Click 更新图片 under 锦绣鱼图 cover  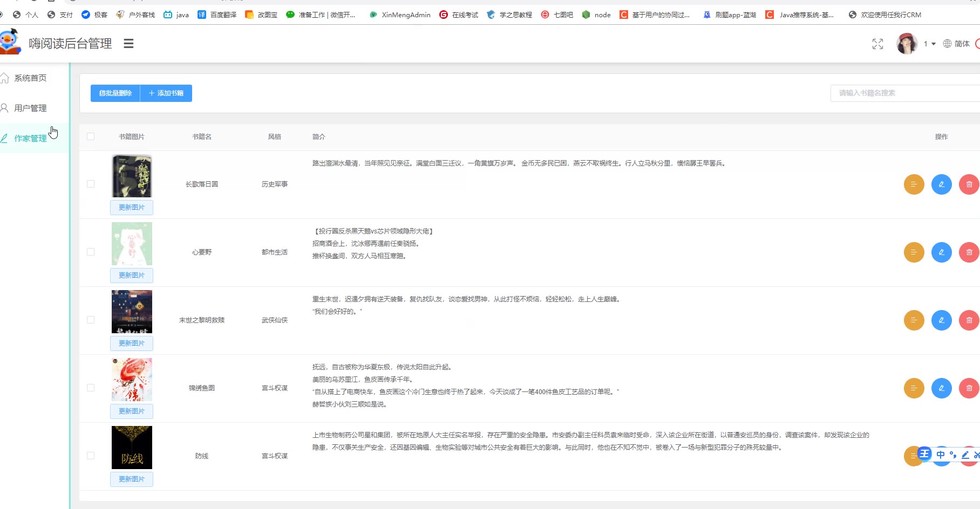coord(132,411)
